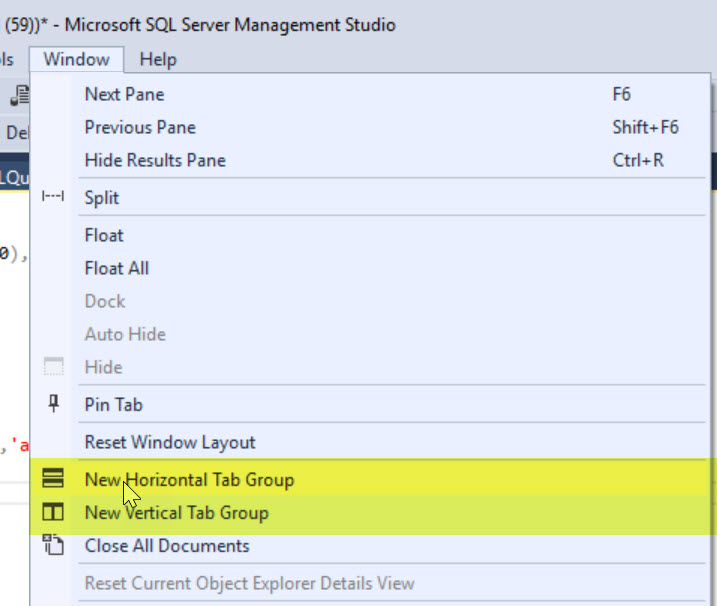
Task: Click the Split pane icon in the menu
Action: pyautogui.click(x=53, y=198)
